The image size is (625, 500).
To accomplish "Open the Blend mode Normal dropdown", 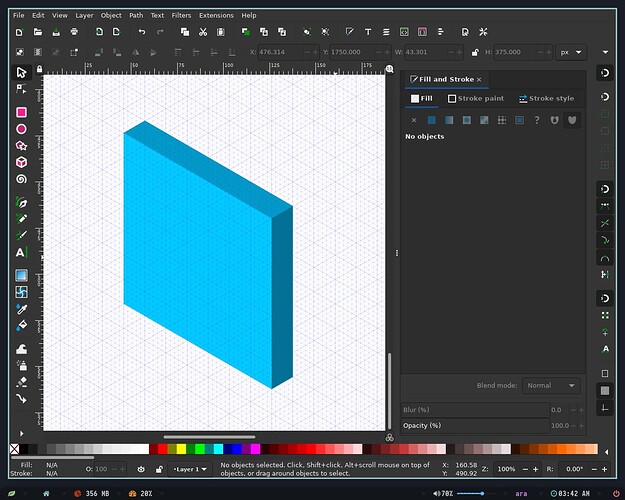I will (x=551, y=386).
